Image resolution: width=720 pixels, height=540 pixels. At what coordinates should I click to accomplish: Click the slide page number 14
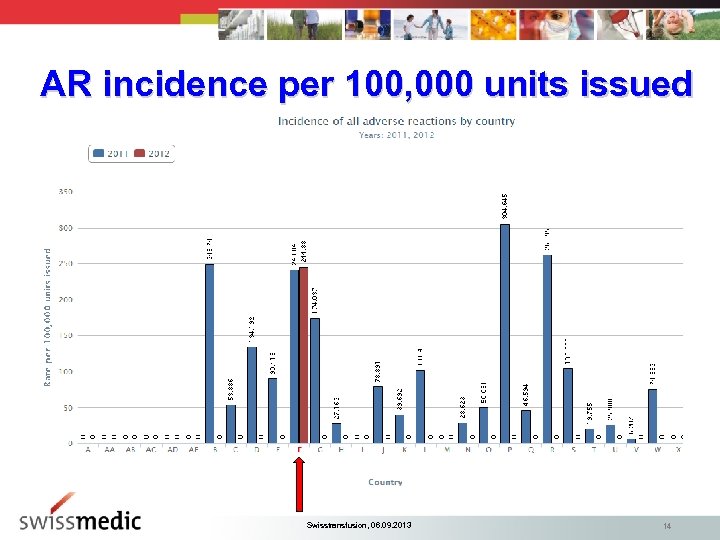(x=667, y=526)
